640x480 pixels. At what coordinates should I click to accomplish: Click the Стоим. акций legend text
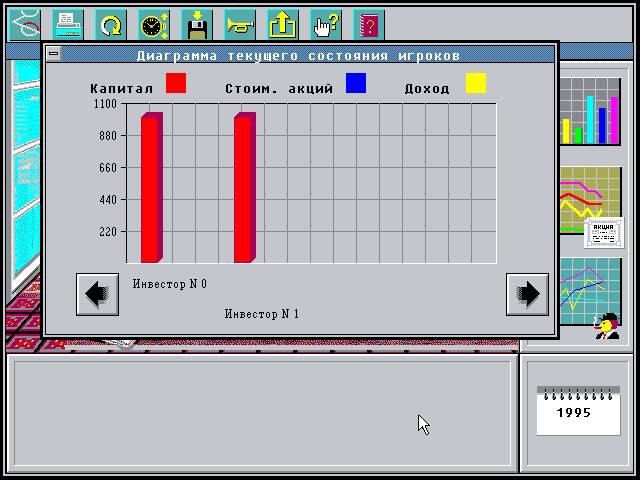279,89
